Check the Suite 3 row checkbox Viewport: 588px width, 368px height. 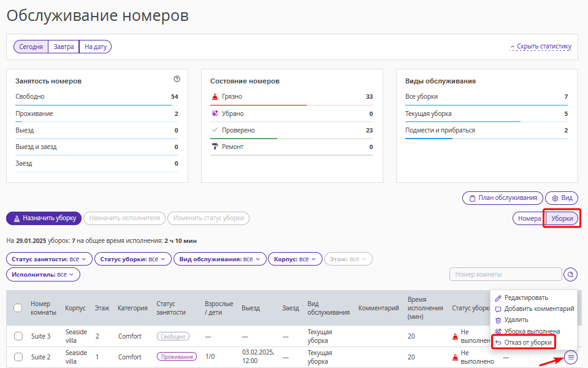point(18,336)
